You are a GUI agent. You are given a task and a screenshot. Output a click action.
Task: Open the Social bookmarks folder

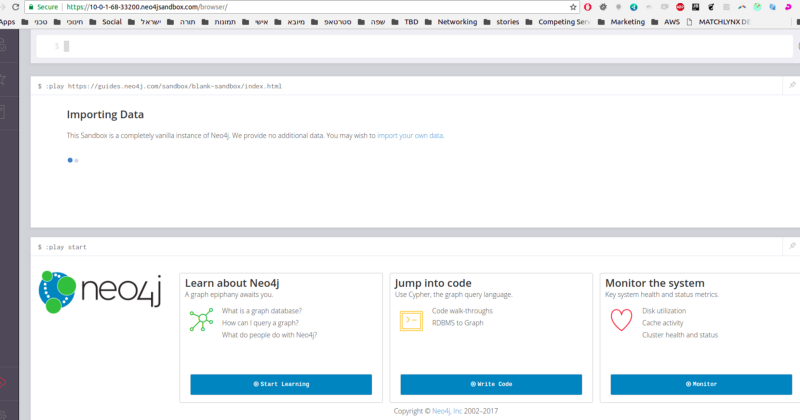point(106,22)
